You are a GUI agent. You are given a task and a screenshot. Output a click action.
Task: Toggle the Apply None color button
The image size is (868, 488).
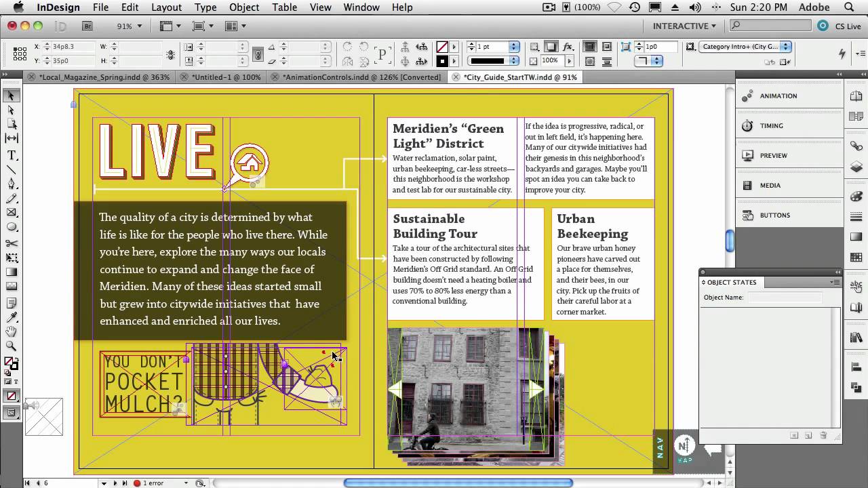coord(12,396)
